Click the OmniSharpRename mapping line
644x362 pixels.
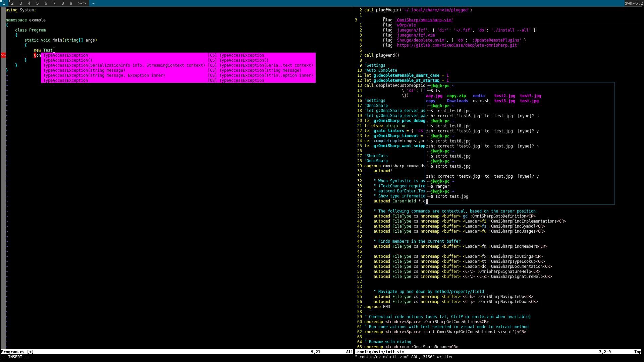(x=411, y=347)
